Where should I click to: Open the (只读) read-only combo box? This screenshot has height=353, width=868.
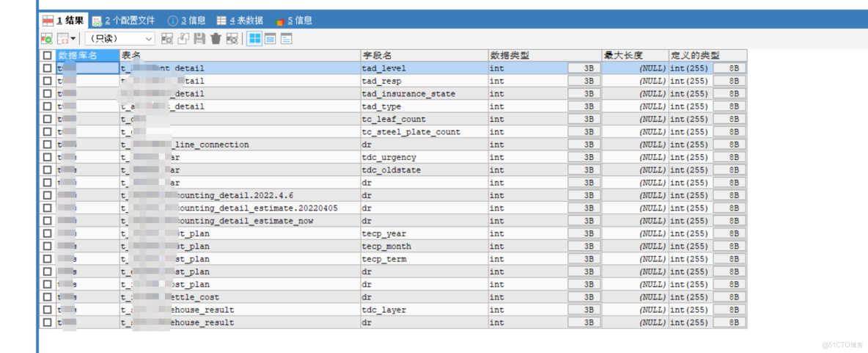pos(120,39)
